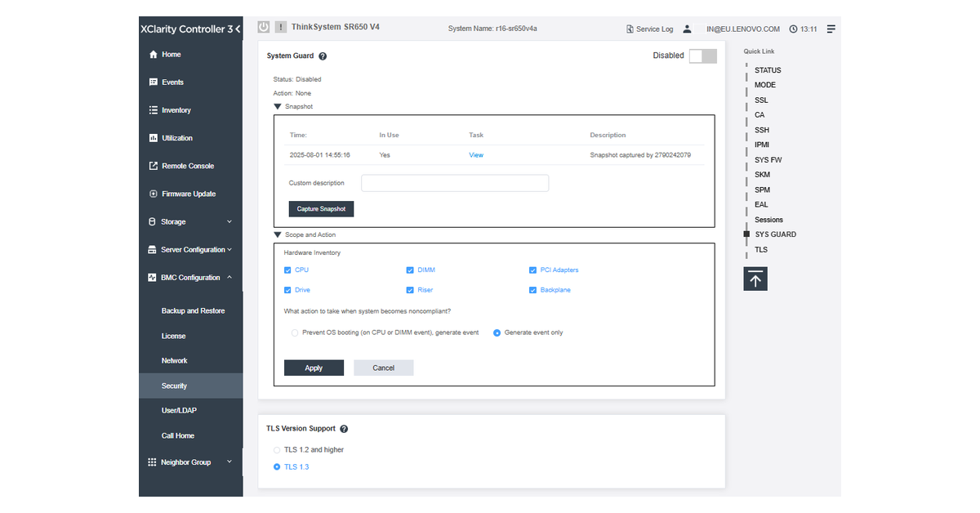The image size is (980, 513).
Task: Click the back-to-top arrow button
Action: 755,279
